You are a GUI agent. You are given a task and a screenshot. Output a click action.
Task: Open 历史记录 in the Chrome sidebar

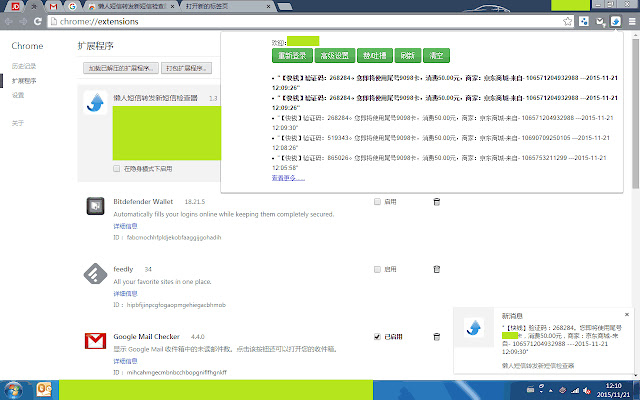pyautogui.click(x=24, y=66)
